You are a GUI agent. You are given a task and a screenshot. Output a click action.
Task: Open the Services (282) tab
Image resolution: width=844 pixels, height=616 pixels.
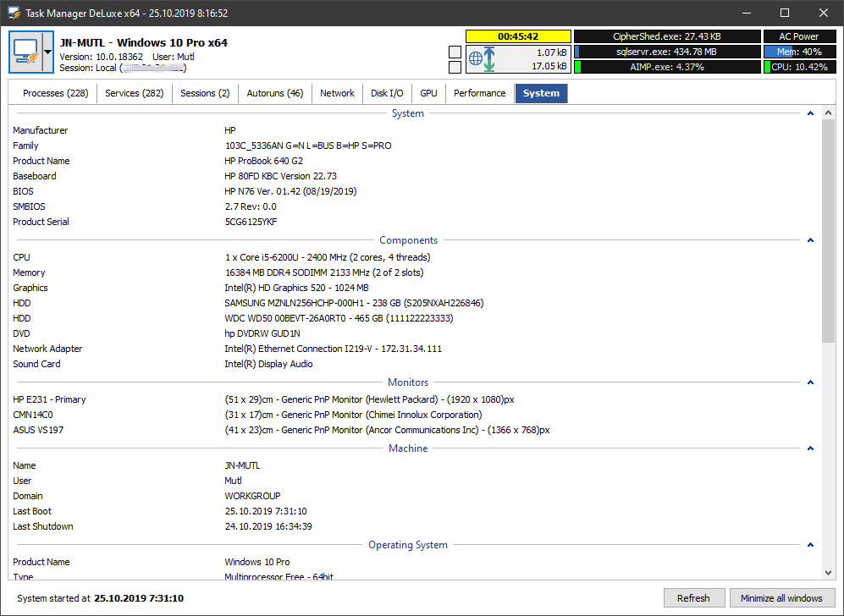pyautogui.click(x=134, y=93)
